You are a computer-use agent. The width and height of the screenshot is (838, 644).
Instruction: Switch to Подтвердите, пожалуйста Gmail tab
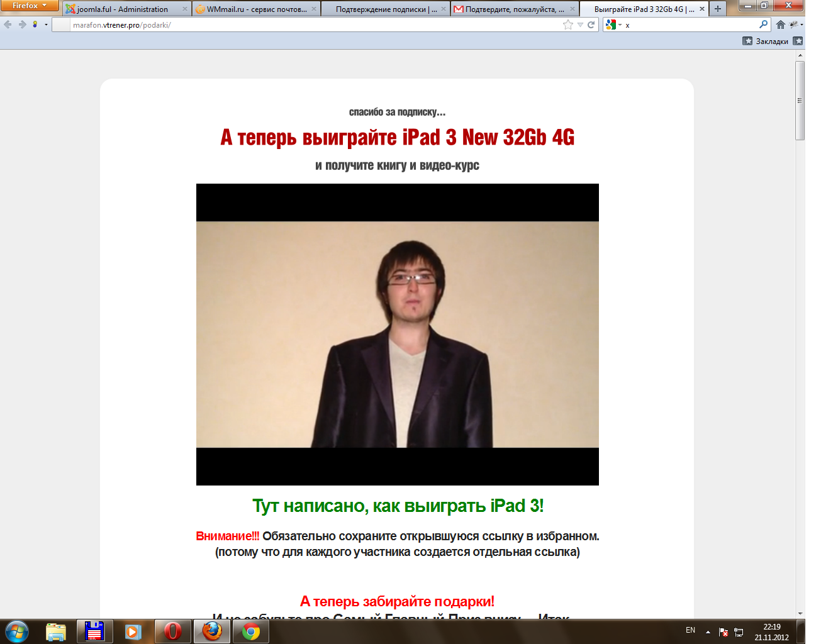tap(515, 9)
